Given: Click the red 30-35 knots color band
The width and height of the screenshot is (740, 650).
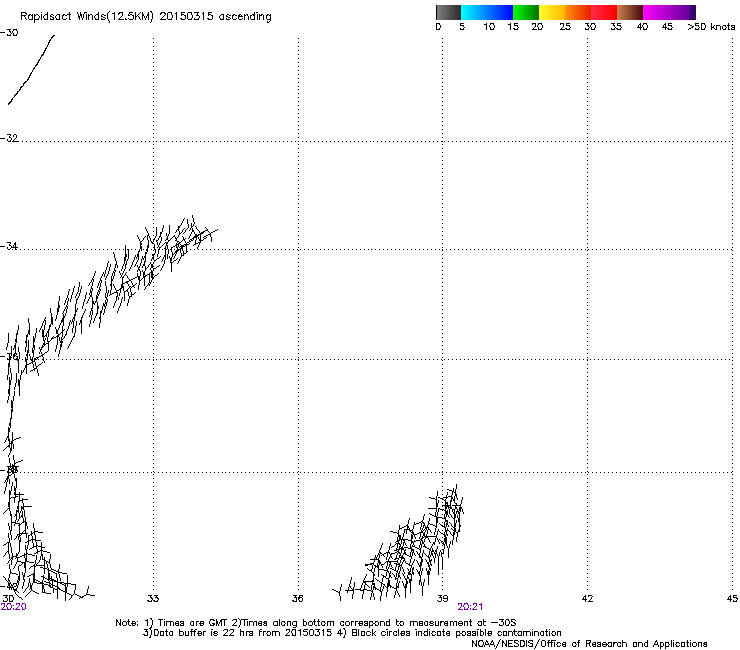Looking at the screenshot, I should click(604, 12).
